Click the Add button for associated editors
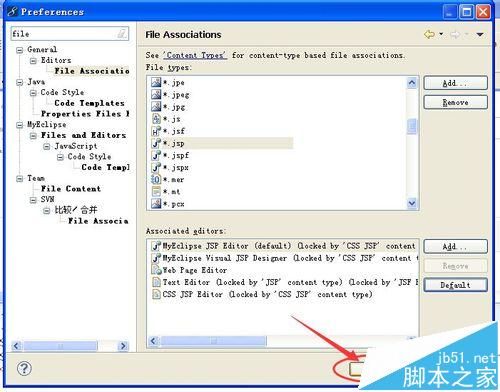Viewport: 500px width, 392px height. pyautogui.click(x=455, y=247)
